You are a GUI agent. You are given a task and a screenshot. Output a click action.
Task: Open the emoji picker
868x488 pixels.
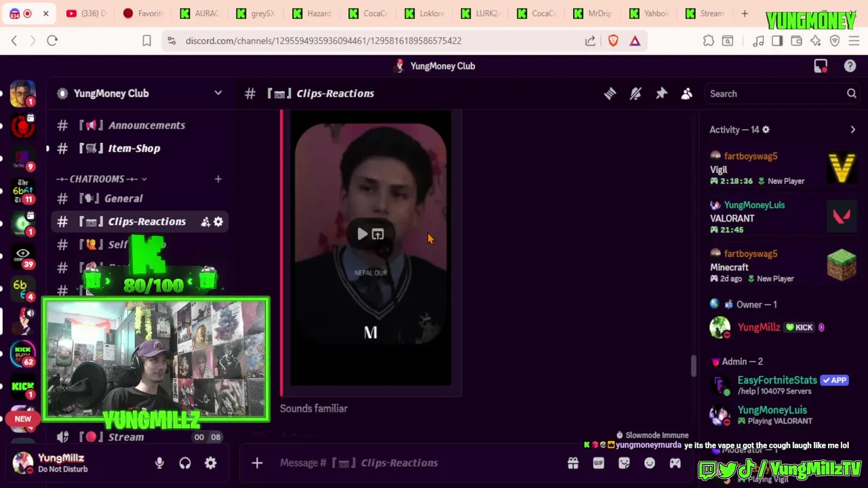pyautogui.click(x=650, y=463)
